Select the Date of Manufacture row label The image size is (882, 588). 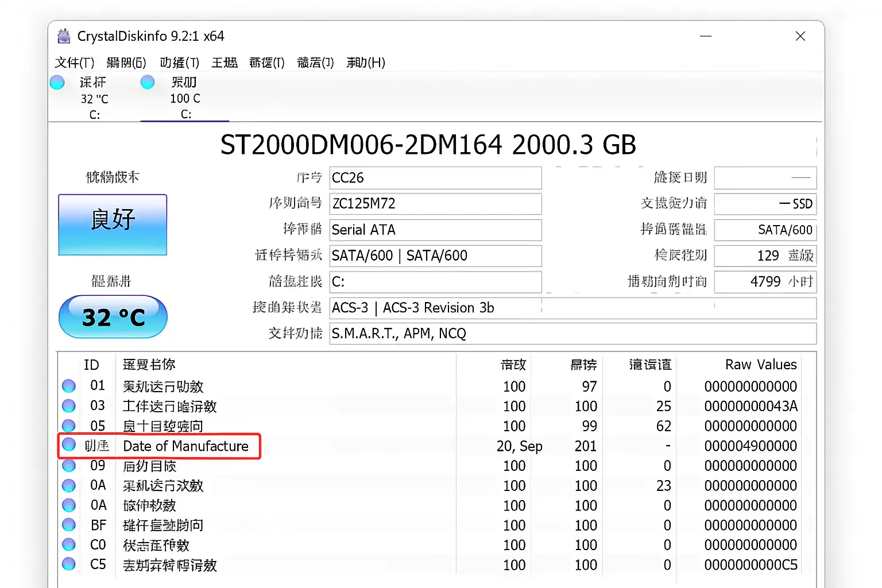(185, 446)
